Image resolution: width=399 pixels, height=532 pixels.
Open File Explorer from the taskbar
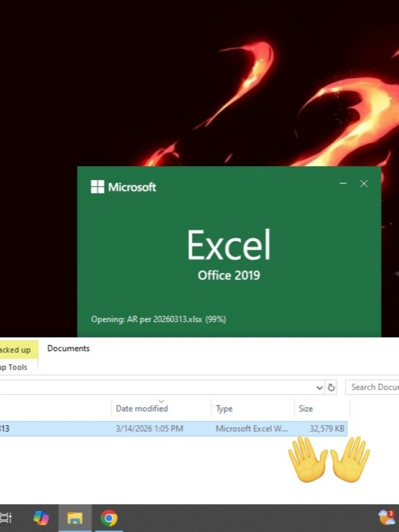coord(75,518)
